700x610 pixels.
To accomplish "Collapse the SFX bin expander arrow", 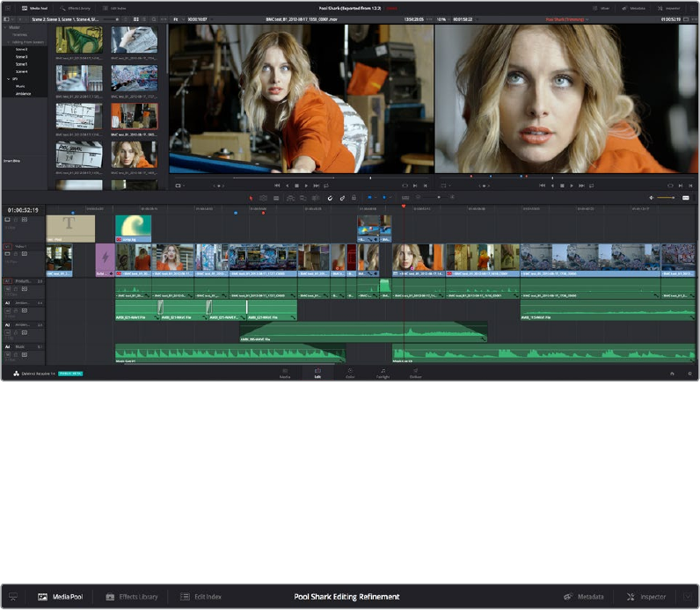I will (9, 79).
